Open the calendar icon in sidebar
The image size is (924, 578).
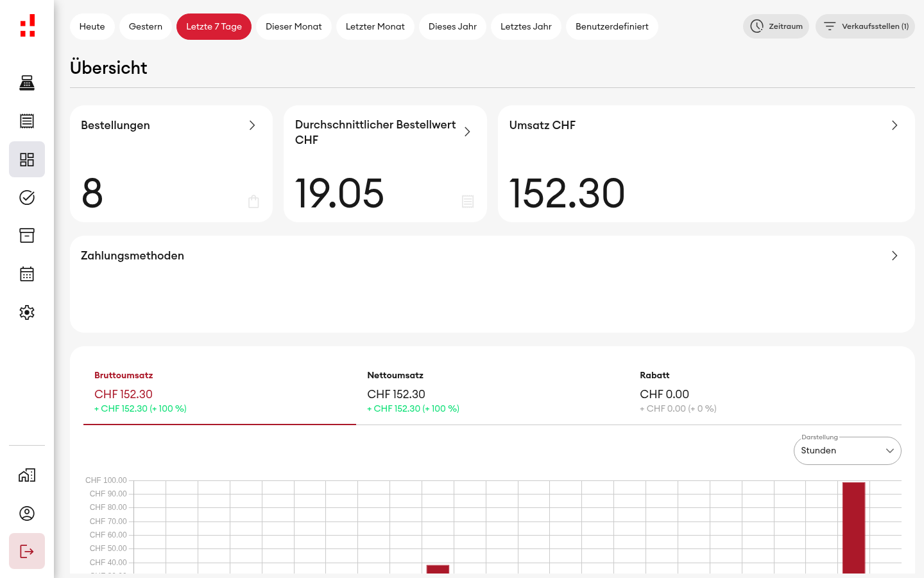pos(27,274)
